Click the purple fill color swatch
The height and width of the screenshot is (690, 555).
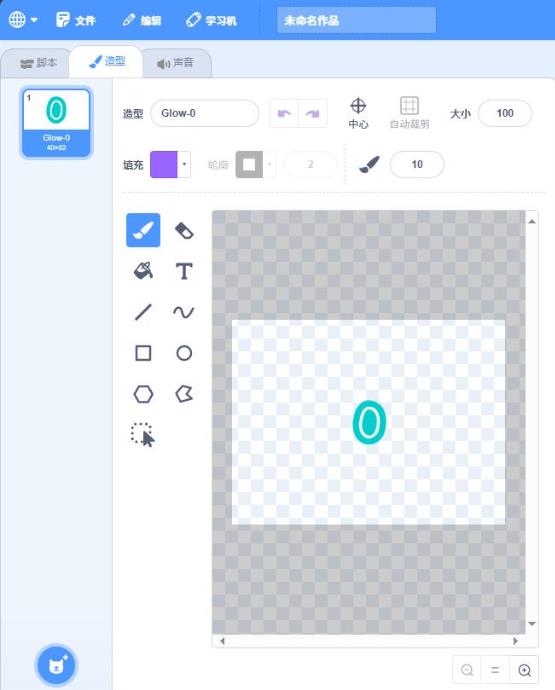click(x=164, y=164)
